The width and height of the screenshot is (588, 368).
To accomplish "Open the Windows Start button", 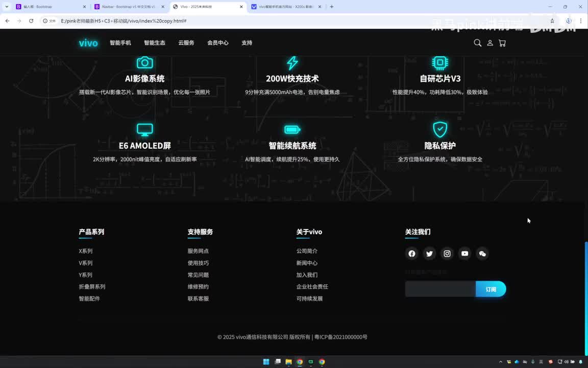I will pos(266,362).
